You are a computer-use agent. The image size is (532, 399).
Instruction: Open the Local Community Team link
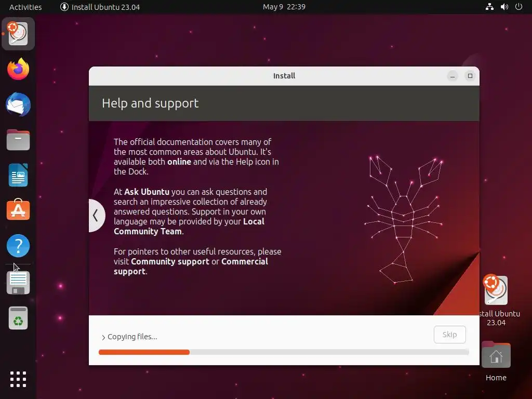point(189,227)
